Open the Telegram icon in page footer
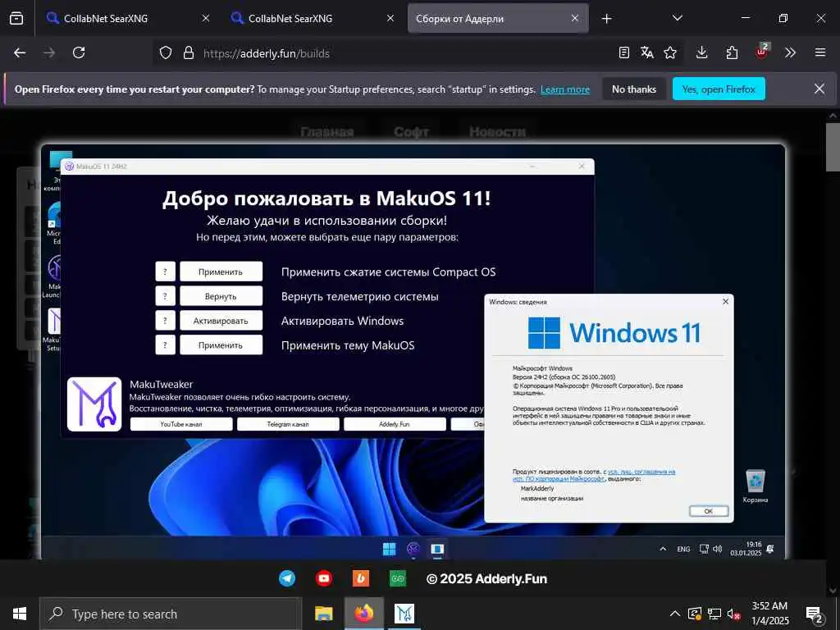The height and width of the screenshot is (630, 840). point(287,578)
